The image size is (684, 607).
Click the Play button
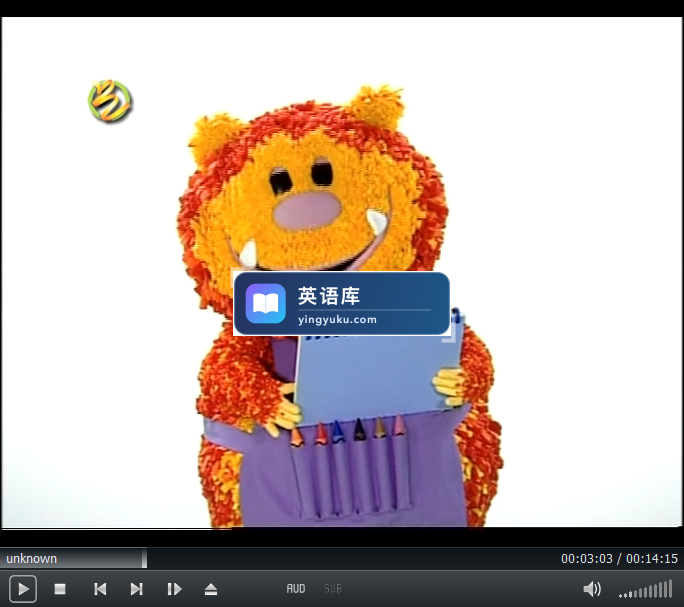point(23,589)
